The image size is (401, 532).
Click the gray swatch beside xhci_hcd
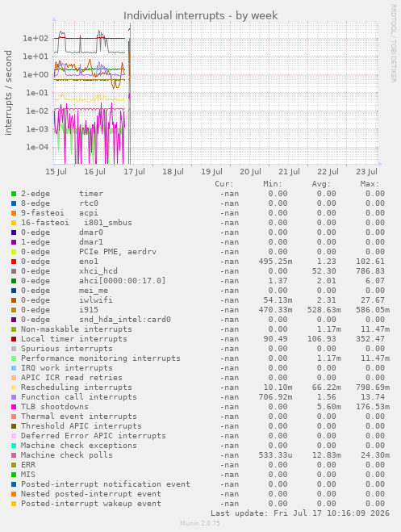click(x=14, y=271)
